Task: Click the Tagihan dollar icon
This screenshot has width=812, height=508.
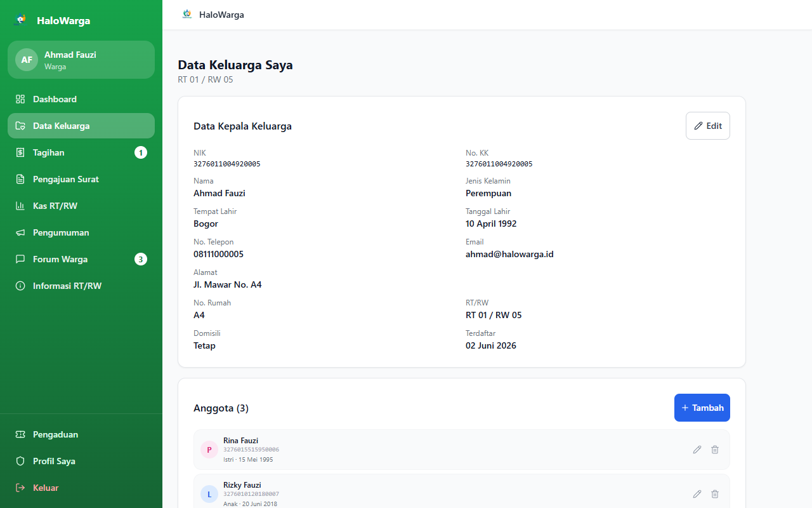Action: [20, 152]
